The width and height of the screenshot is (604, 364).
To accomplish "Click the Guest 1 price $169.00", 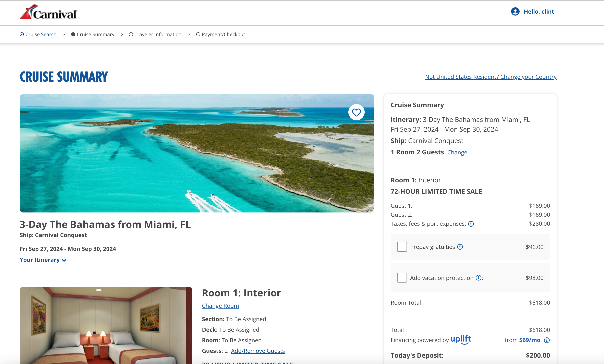I will [539, 206].
